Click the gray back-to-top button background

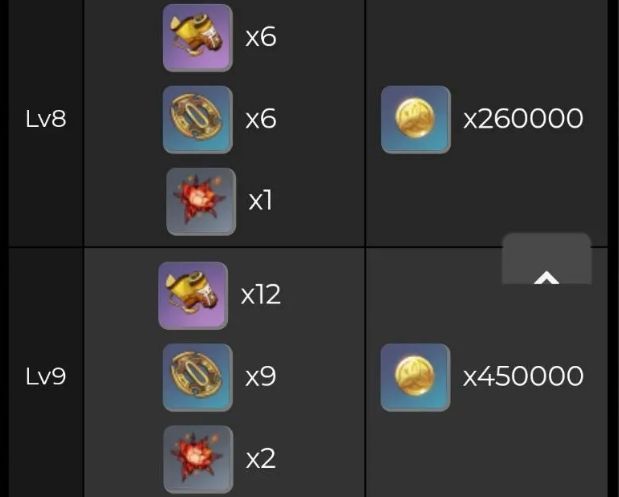coord(546,259)
